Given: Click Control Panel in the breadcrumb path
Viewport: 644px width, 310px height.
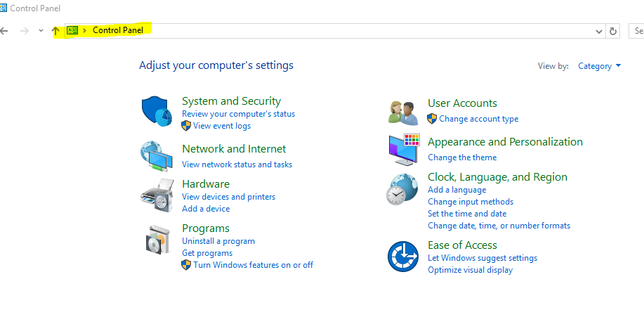Looking at the screenshot, I should click(x=117, y=31).
